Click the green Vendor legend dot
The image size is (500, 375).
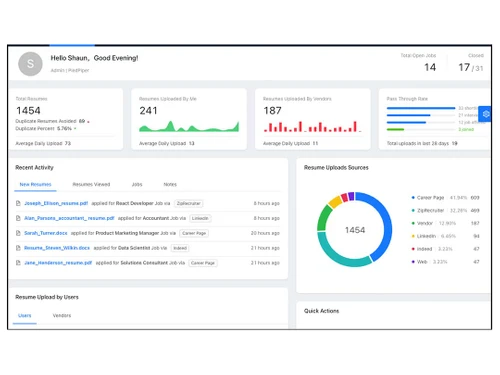tap(413, 223)
